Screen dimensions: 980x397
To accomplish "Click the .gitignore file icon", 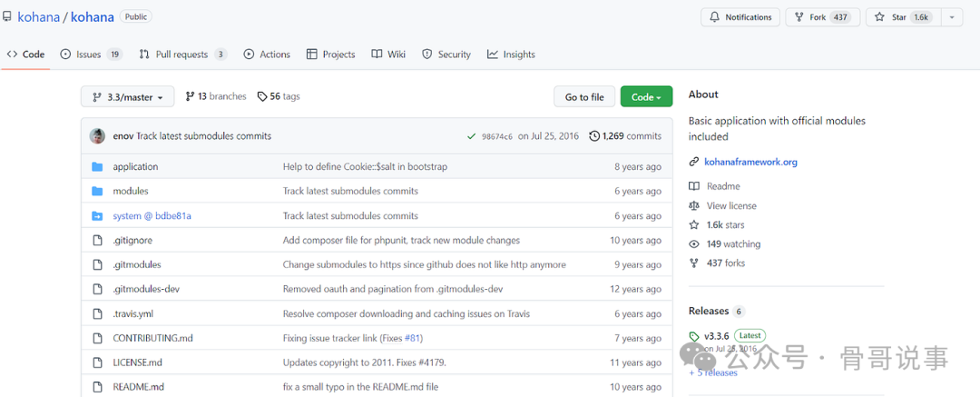I will point(97,240).
